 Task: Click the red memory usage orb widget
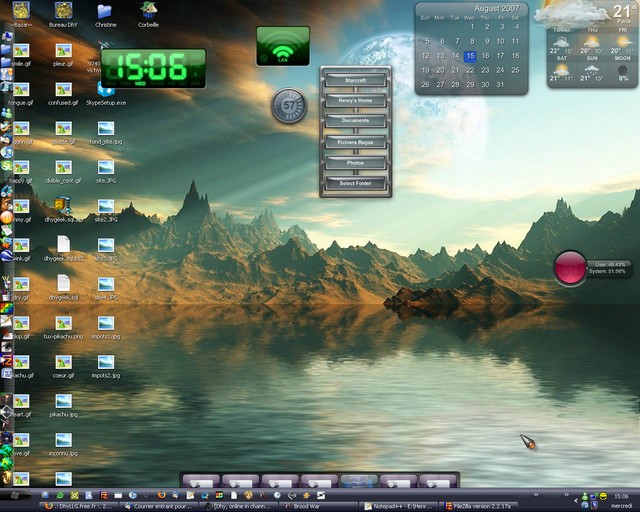[570, 268]
